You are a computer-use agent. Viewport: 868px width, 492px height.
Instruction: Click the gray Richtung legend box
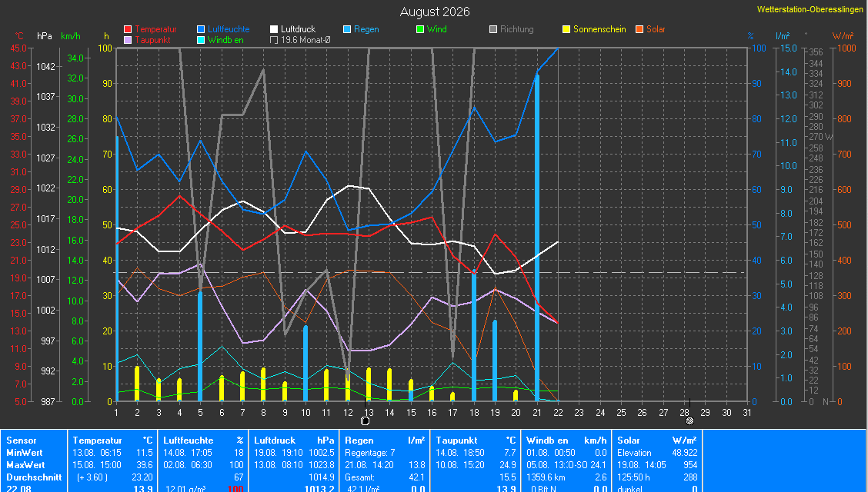tap(493, 29)
